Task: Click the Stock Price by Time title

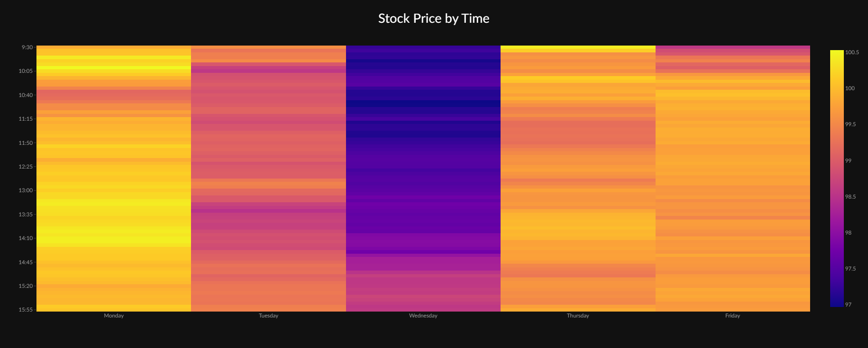Action: [x=434, y=18]
